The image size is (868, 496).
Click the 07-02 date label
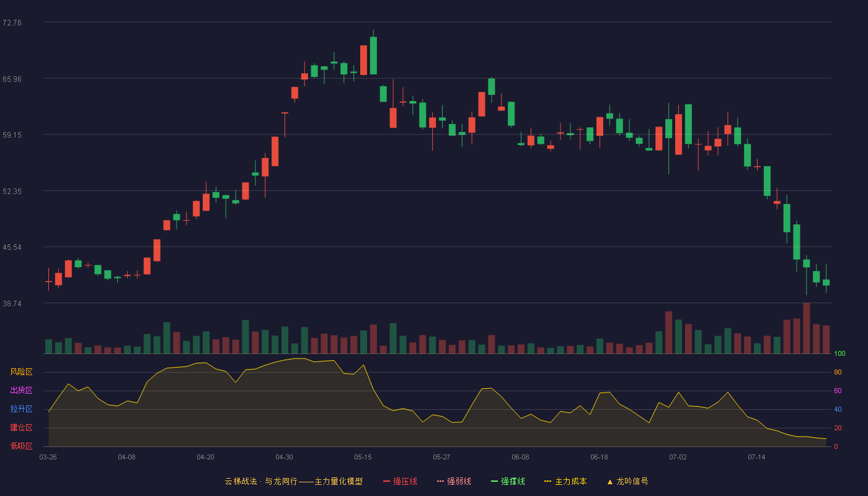pyautogui.click(x=678, y=457)
